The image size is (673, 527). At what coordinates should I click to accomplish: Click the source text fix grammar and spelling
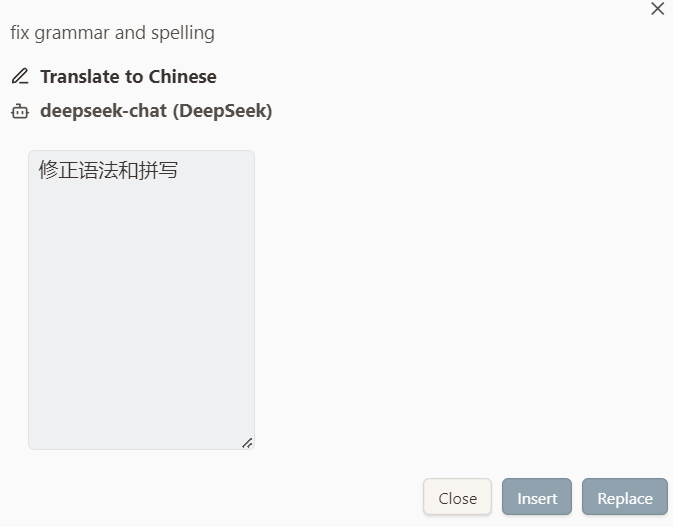coord(112,33)
